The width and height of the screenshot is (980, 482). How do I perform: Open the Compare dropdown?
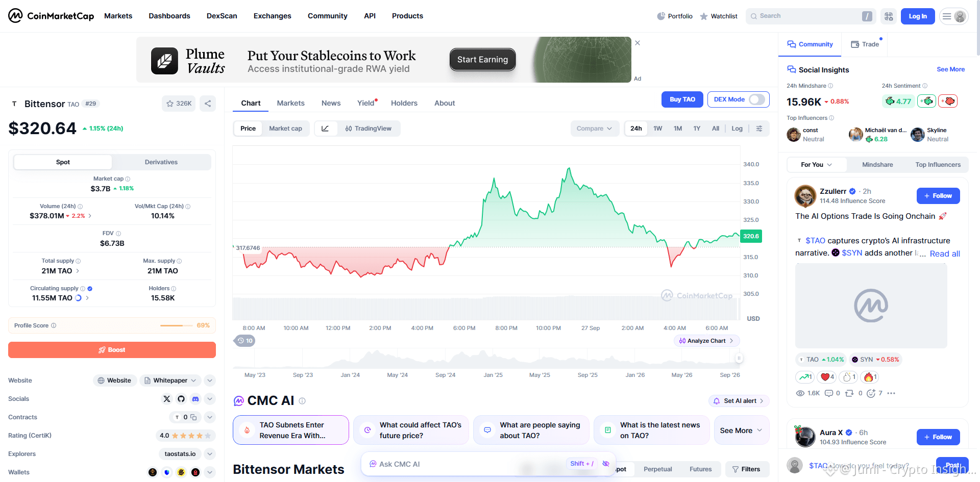pos(595,129)
